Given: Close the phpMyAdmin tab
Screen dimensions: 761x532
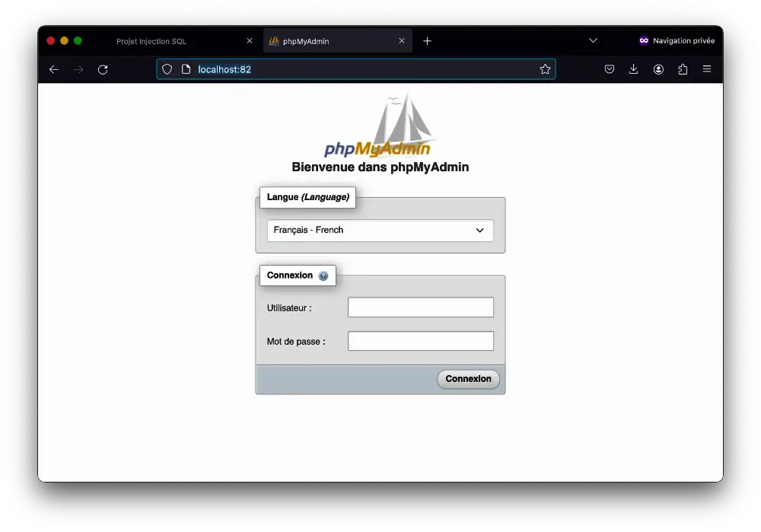Looking at the screenshot, I should click(x=401, y=41).
